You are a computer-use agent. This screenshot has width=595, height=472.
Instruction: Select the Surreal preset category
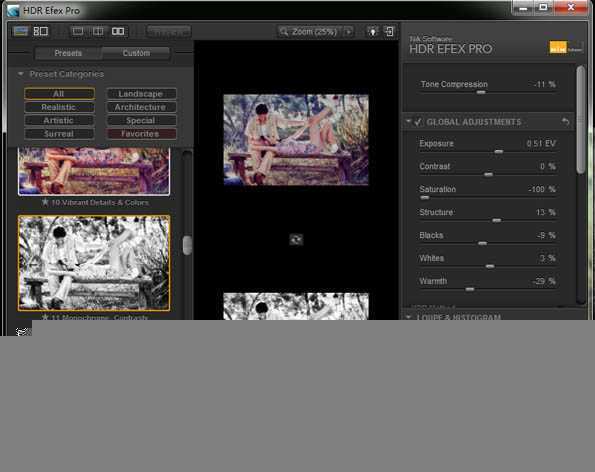tap(59, 134)
